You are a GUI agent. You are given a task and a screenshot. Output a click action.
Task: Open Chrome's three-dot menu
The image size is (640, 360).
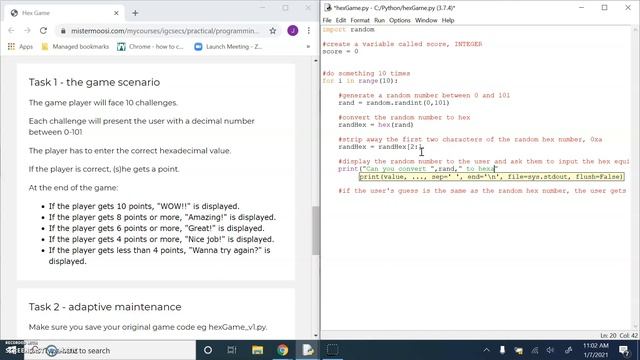(x=309, y=31)
